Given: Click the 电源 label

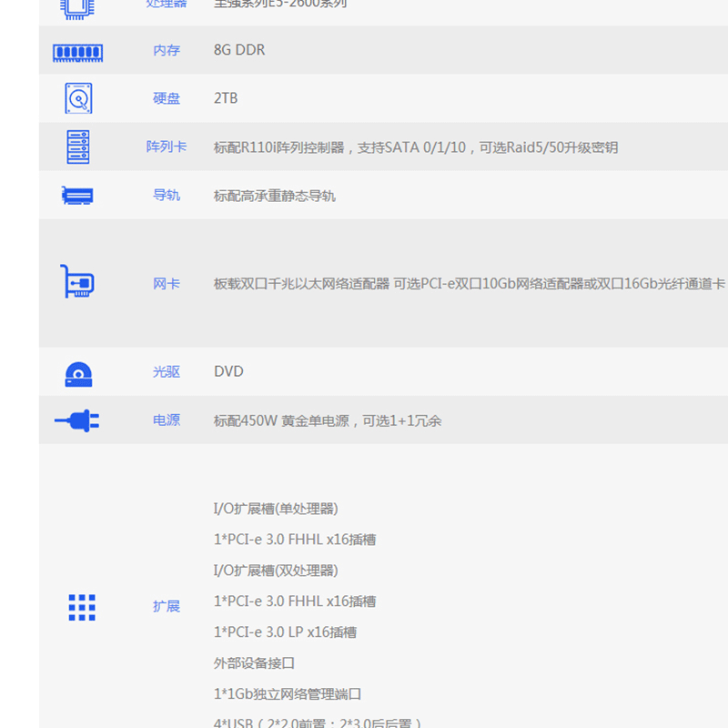Looking at the screenshot, I should pos(167,420).
